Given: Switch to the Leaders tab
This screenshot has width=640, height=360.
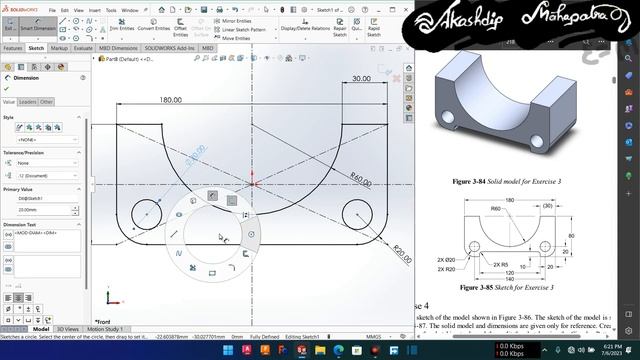Looking at the screenshot, I should 27,102.
